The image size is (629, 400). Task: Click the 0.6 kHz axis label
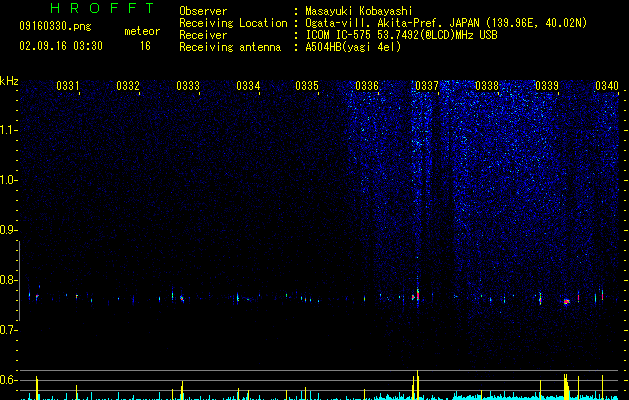[8, 380]
